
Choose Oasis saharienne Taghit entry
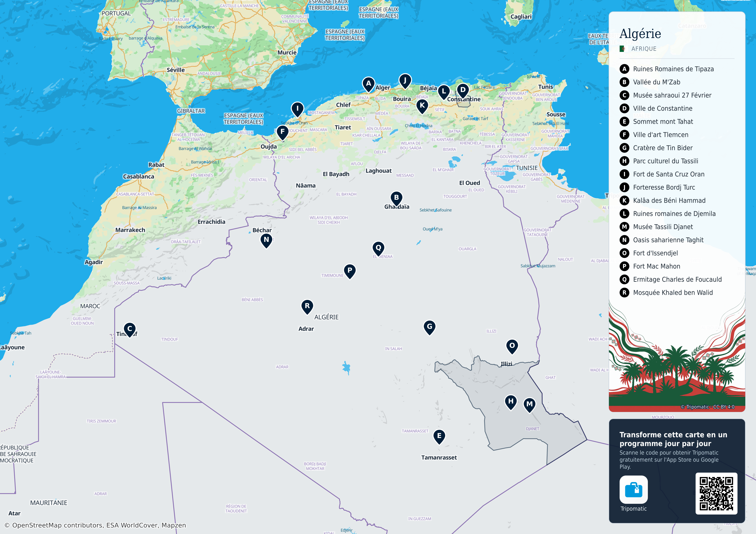pos(662,240)
